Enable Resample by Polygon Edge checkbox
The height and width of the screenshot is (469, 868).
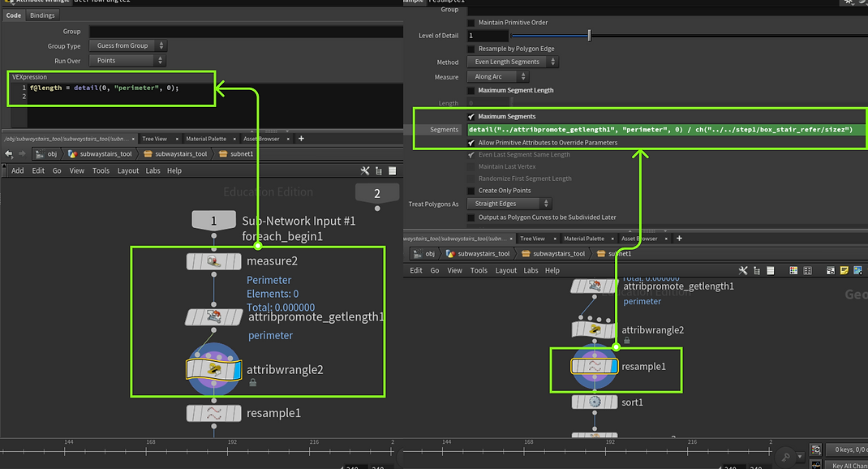[471, 49]
